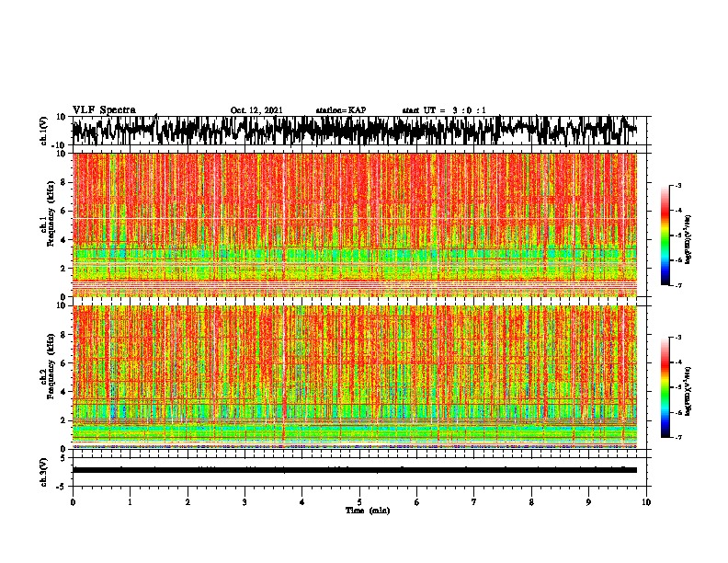Click the ch.1 spectrogram panel
The height and width of the screenshot is (563, 728).
click(354, 224)
